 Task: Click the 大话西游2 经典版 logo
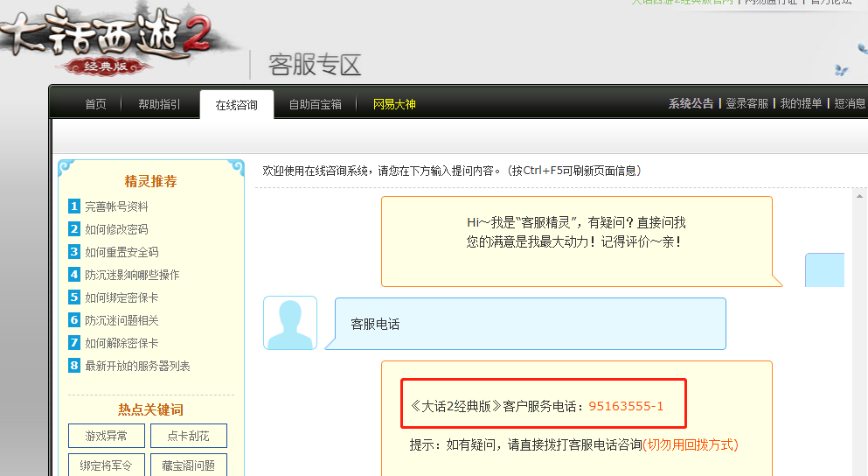108,40
